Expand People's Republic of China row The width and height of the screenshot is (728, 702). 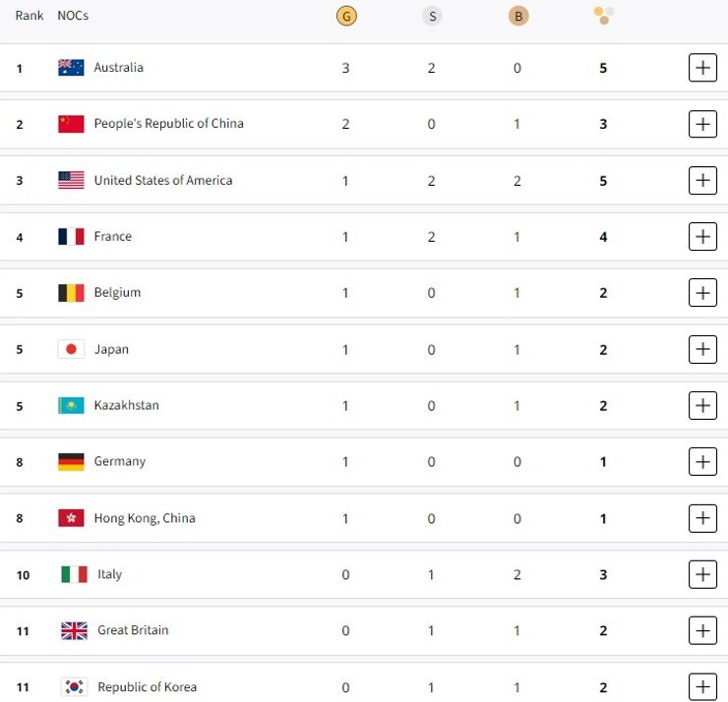coord(702,124)
